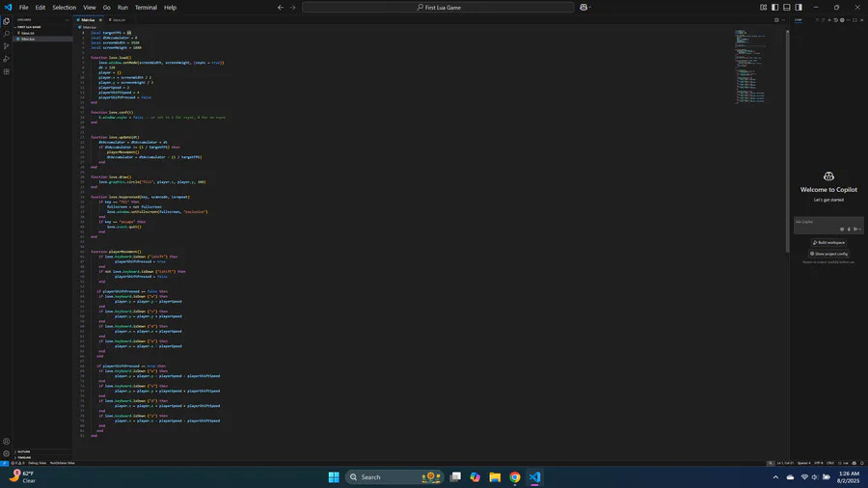Open Main.lua in the Explorer tree
Screen dimensions: 868x488
point(43,39)
